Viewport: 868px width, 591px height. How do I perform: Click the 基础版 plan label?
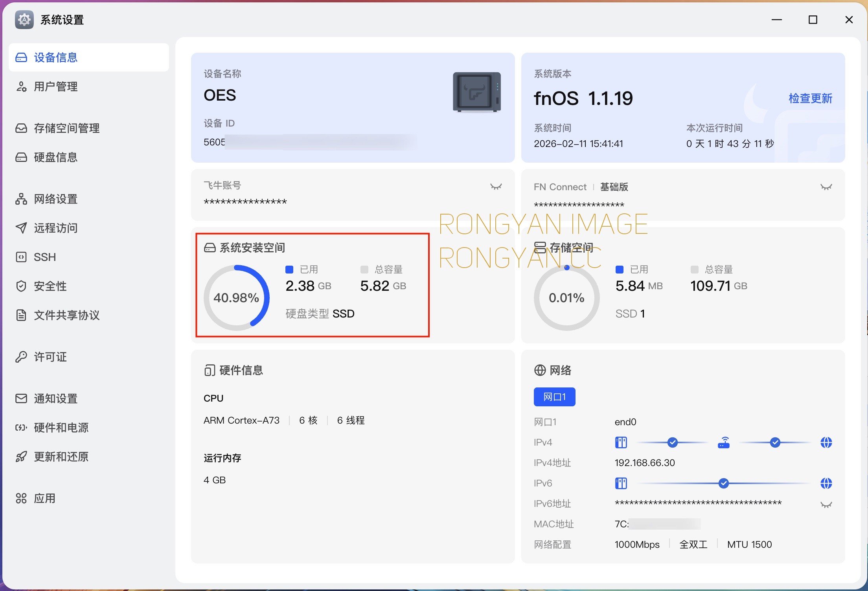614,187
